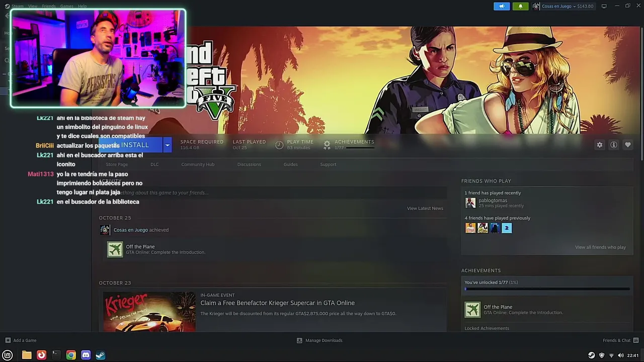Viewport: 644px width, 362px height.
Task: Open the DLC tab
Action: pyautogui.click(x=154, y=164)
